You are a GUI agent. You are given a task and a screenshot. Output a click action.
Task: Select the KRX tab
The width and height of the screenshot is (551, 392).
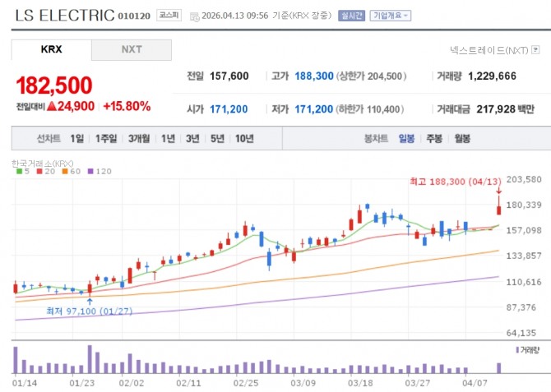[x=51, y=49]
